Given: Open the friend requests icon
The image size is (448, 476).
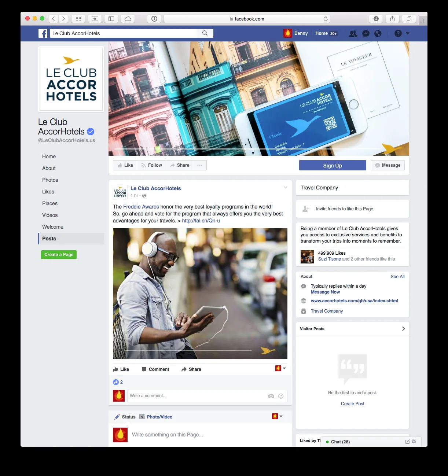Looking at the screenshot, I should click(x=353, y=33).
